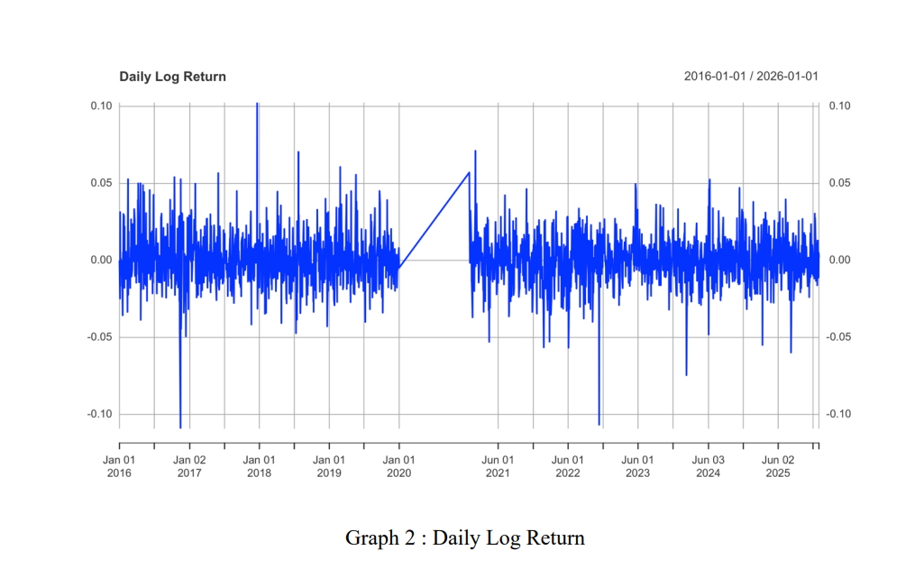This screenshot has width=924, height=569.
Task: Click the diagonal line spanning the 2020 data gap
Action: coord(434,220)
